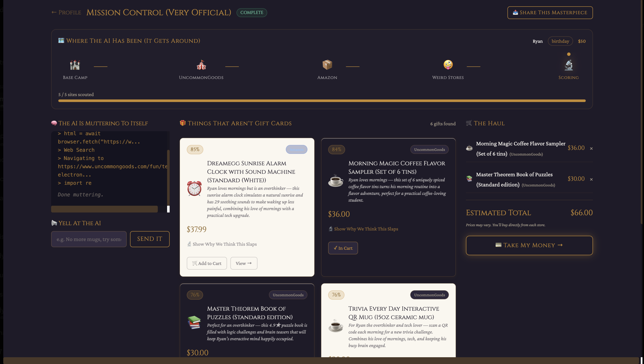Click the birthday occasion tag
This screenshot has width=644, height=364.
[x=560, y=41]
